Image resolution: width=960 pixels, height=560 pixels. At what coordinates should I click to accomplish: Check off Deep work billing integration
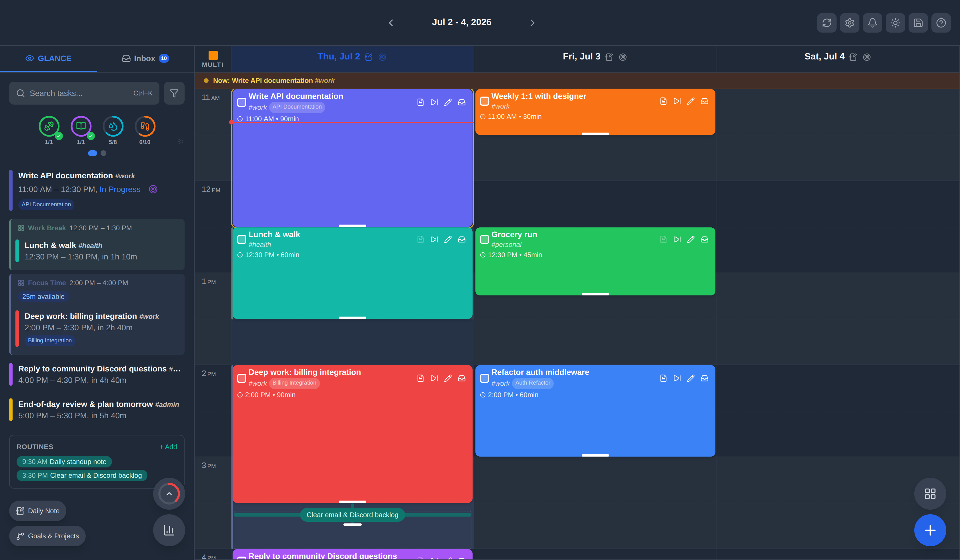click(x=241, y=378)
